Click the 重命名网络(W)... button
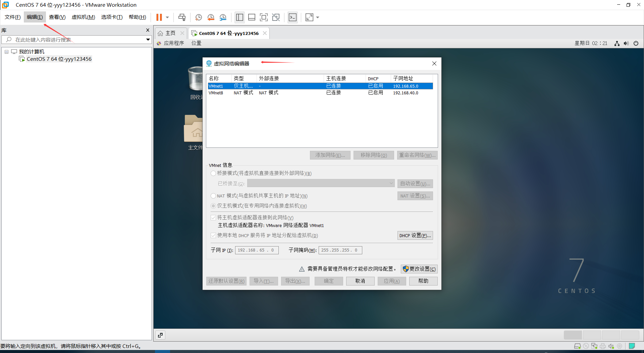The height and width of the screenshot is (353, 644). tap(417, 155)
